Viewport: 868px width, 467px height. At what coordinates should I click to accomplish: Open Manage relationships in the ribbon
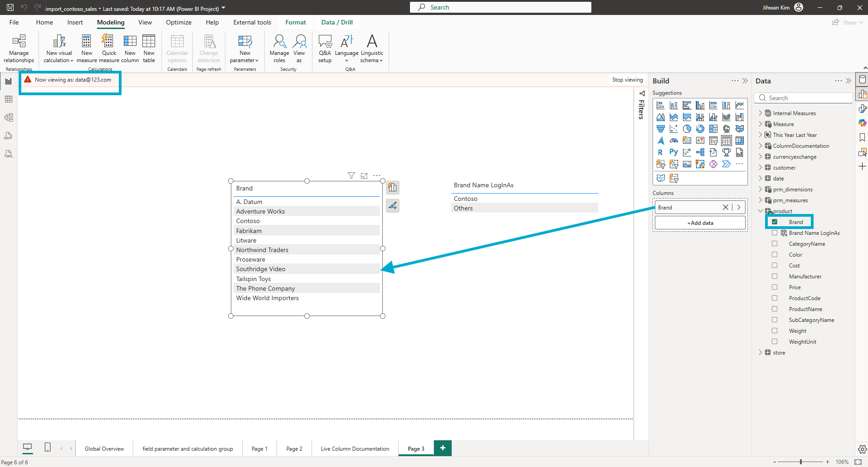click(19, 49)
